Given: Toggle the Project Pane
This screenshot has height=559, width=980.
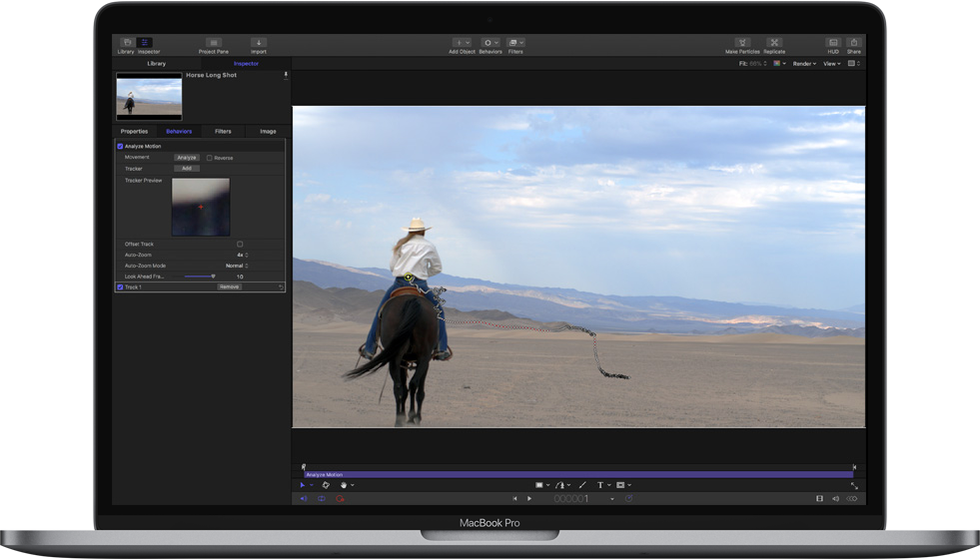Looking at the screenshot, I should tap(214, 43).
